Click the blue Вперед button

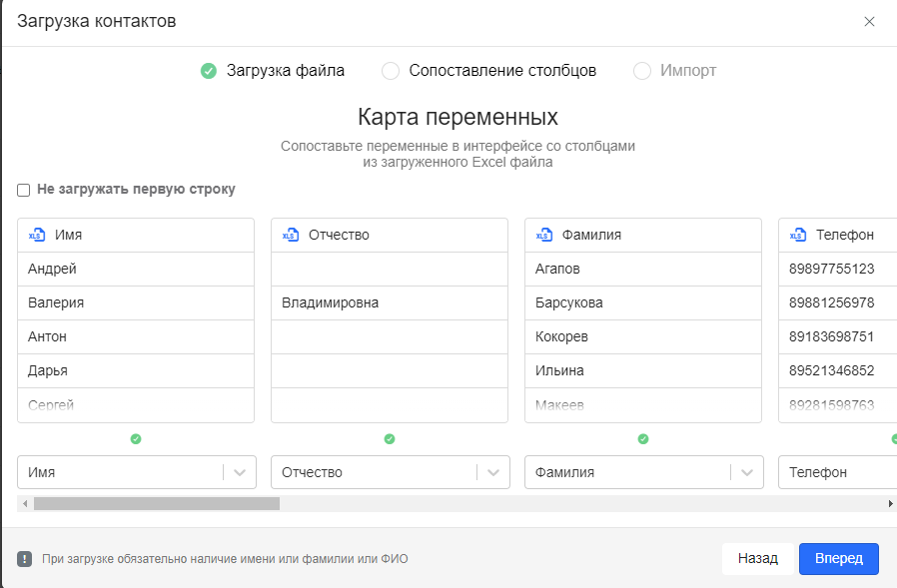click(838, 559)
